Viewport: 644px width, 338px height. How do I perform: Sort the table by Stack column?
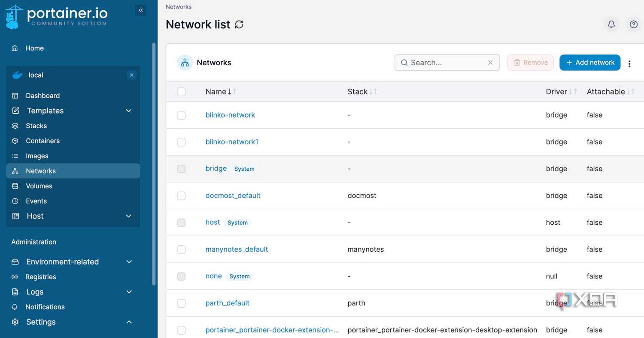362,92
